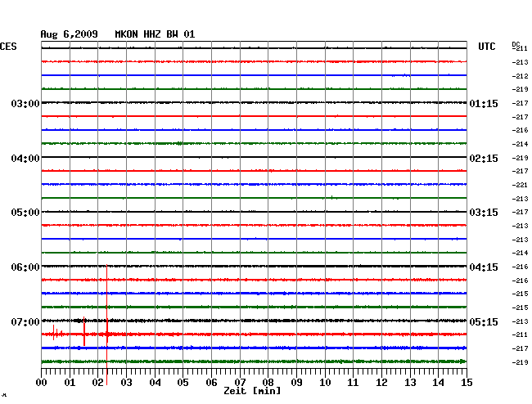Image resolution: width=532 pixels, height=404 pixels.
Task: Select minute tick label 09
Action: click(x=296, y=383)
